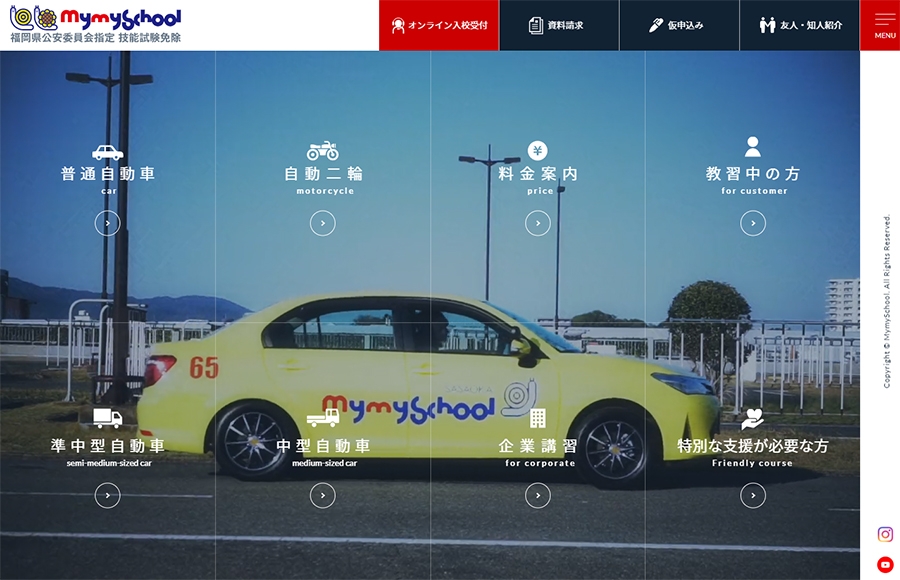Click the truck icon above 準中型自動車
Viewport: 900px width, 580px height.
point(108,418)
